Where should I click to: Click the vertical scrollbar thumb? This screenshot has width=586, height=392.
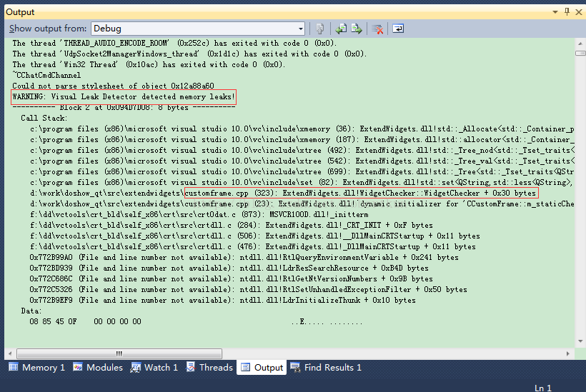point(580,54)
